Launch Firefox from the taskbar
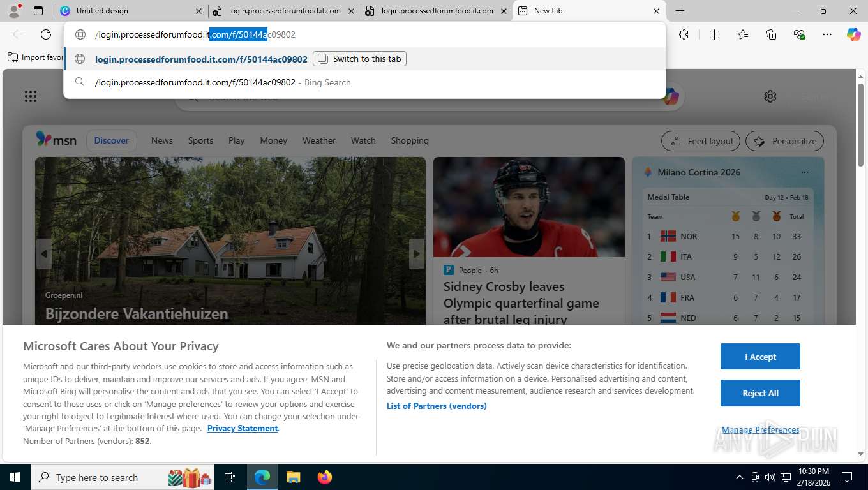Viewport: 868px width, 490px height. point(325,477)
